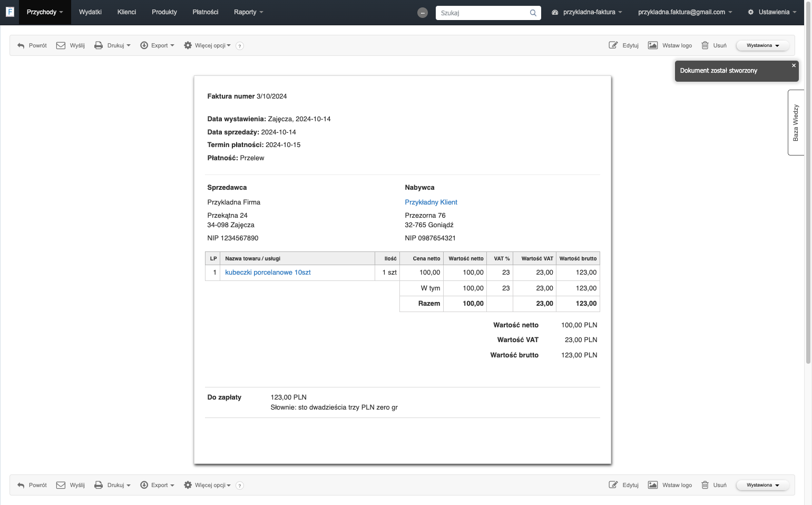Viewport: 812px width, 505px height.
Task: Click the Powrót back arrow in top toolbar
Action: (x=21, y=46)
